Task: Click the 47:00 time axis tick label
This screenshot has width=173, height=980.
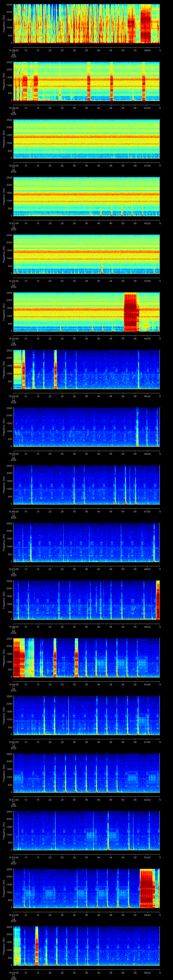Action: coord(147,512)
